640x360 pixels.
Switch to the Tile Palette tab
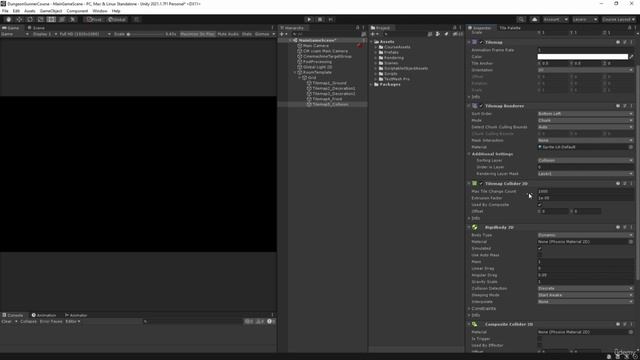[x=510, y=28]
